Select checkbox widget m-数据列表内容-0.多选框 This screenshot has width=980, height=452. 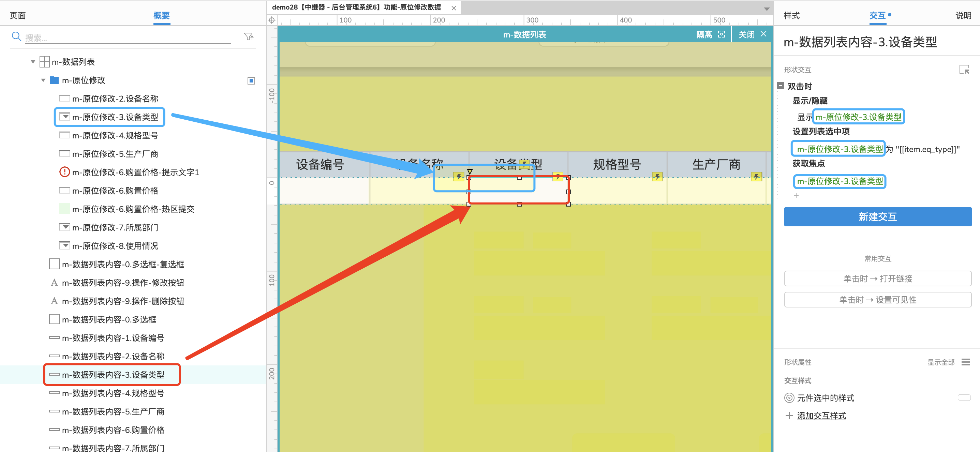(55, 319)
